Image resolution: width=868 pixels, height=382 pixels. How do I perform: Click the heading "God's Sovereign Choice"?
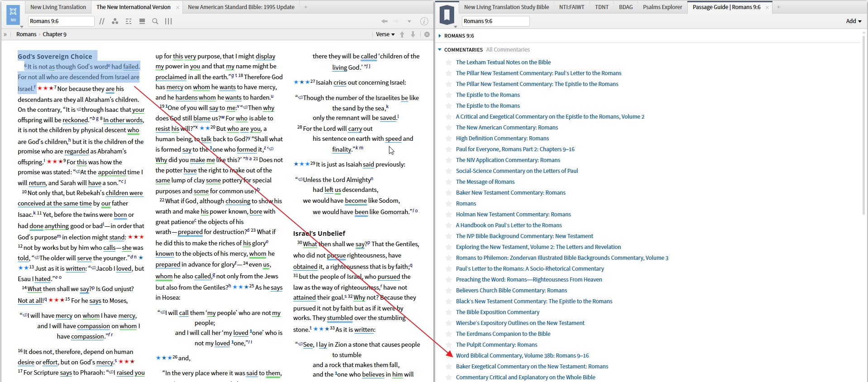pos(55,57)
